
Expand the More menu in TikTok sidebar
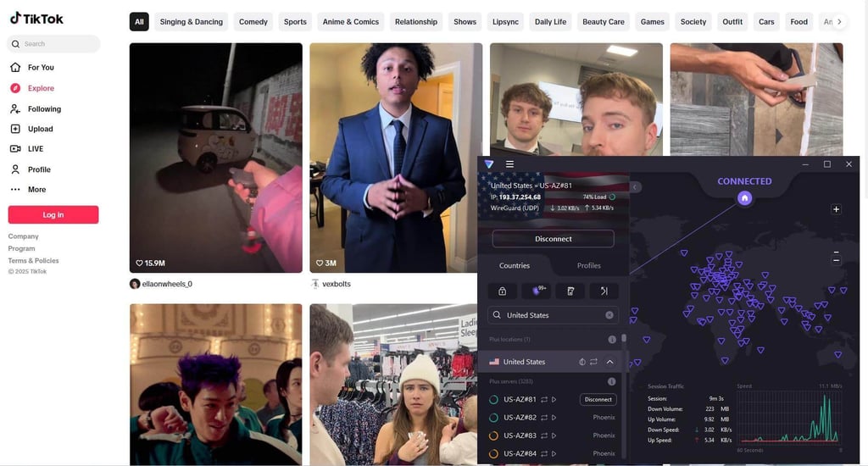click(28, 189)
